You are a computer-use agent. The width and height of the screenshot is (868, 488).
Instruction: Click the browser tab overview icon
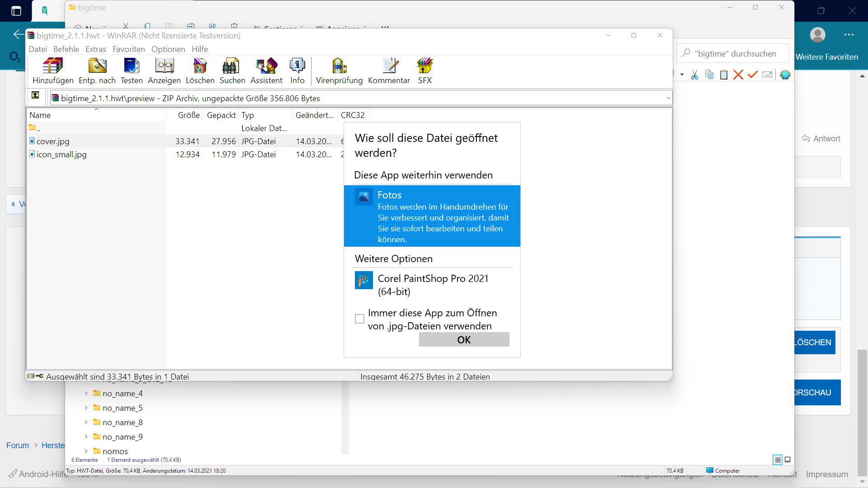click(16, 11)
